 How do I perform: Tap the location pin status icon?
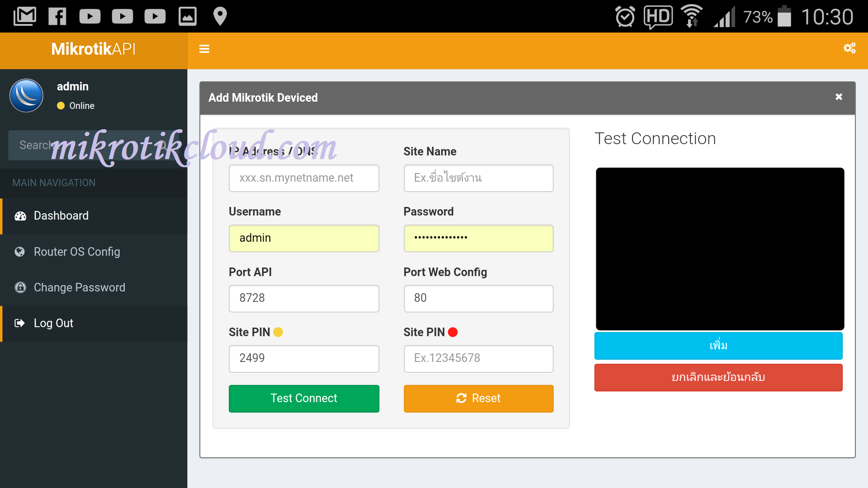pyautogui.click(x=220, y=16)
